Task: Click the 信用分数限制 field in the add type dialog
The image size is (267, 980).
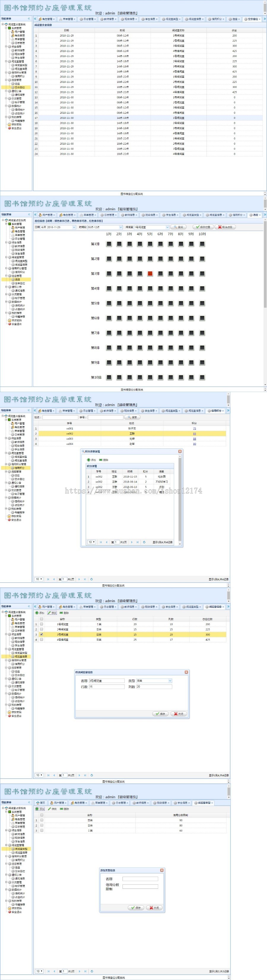Action: point(140,887)
